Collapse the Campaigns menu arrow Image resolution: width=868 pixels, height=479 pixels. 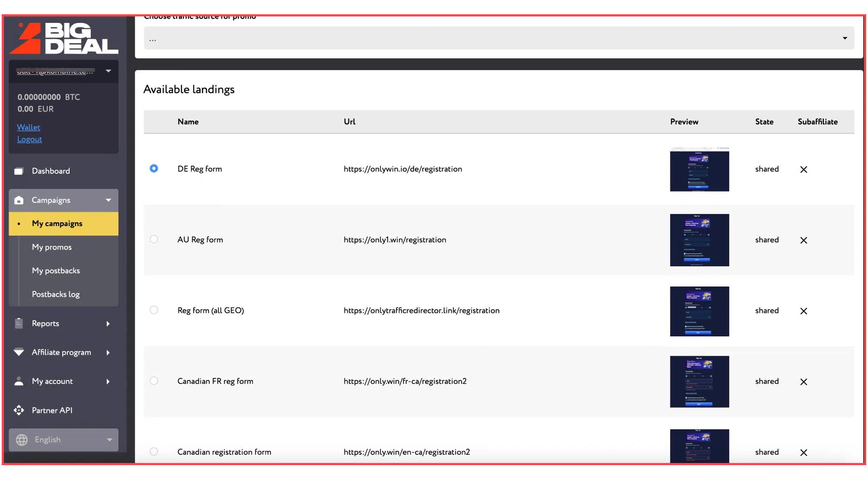click(108, 200)
